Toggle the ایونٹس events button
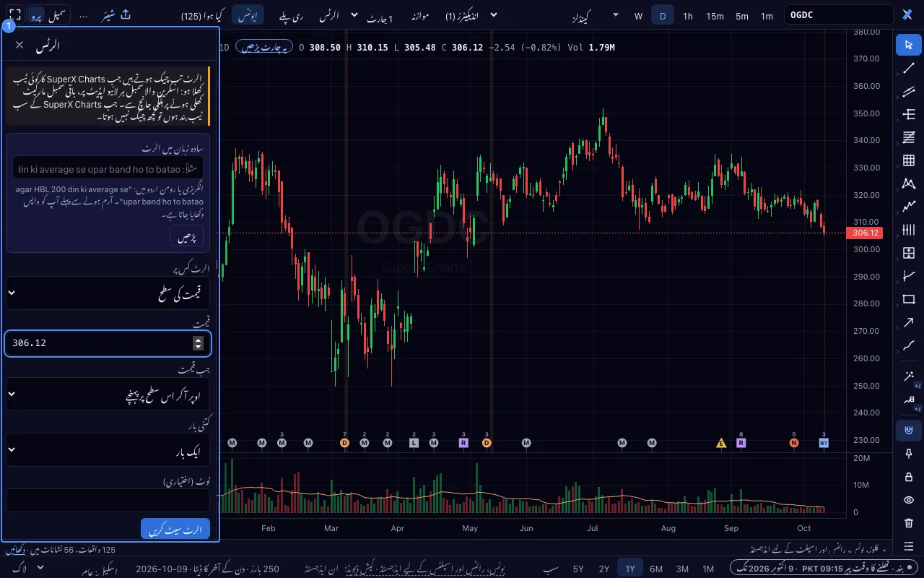 click(248, 15)
